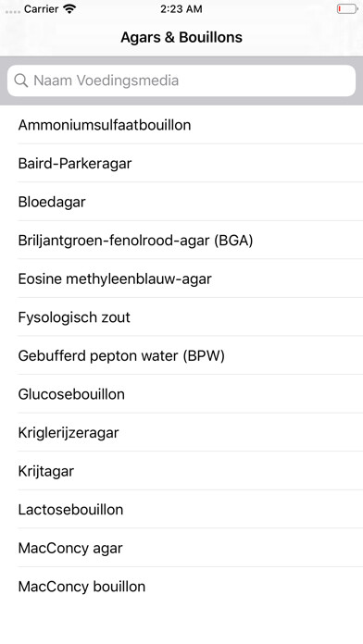
Task: Open MacConcy agar details
Action: click(181, 548)
